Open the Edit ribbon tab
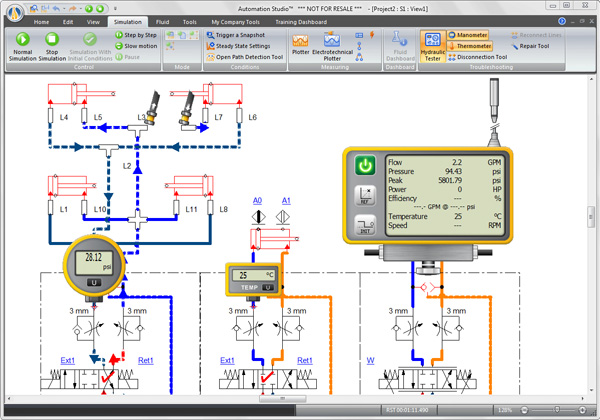 click(68, 22)
